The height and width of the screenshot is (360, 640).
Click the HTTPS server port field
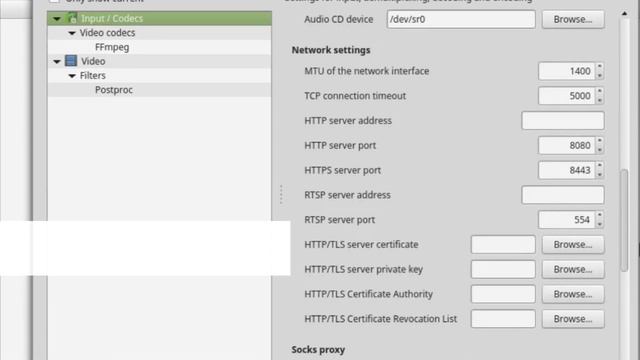tap(567, 170)
